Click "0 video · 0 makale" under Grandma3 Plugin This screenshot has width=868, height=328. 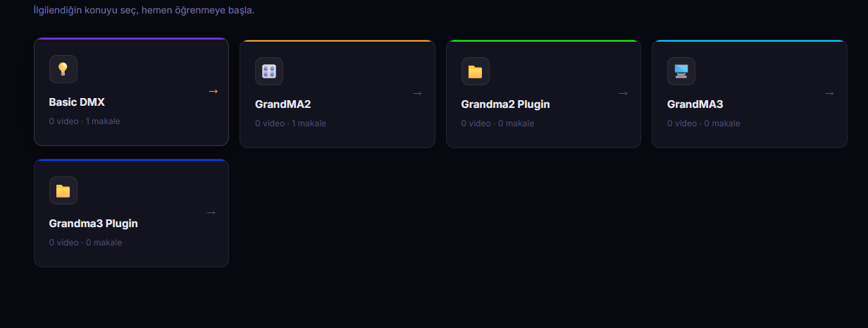point(85,243)
